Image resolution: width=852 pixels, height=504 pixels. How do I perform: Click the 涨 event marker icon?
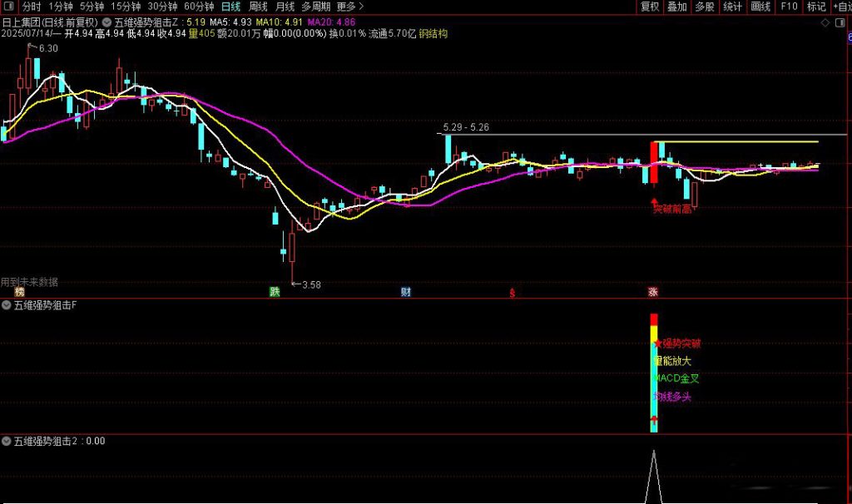[x=653, y=292]
